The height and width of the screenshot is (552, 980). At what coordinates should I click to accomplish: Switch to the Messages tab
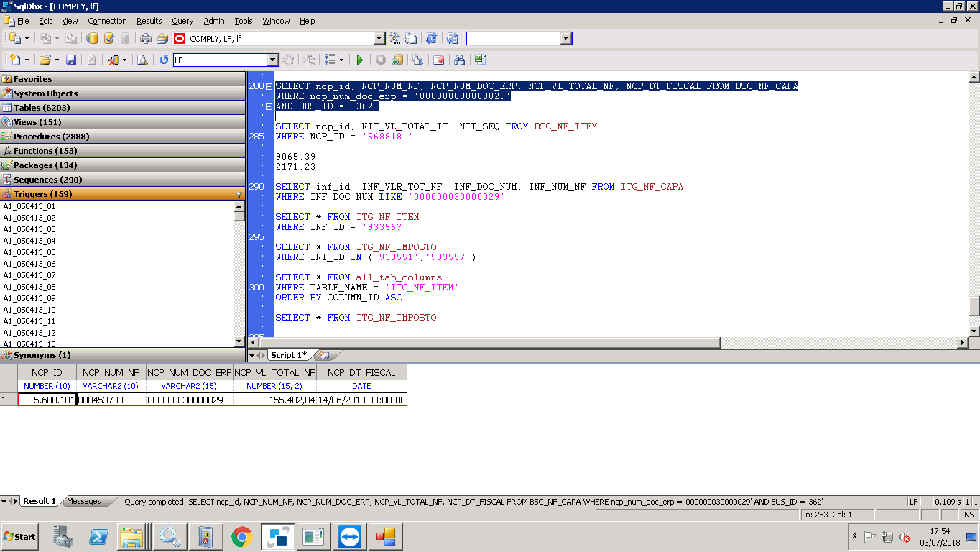[x=84, y=501]
